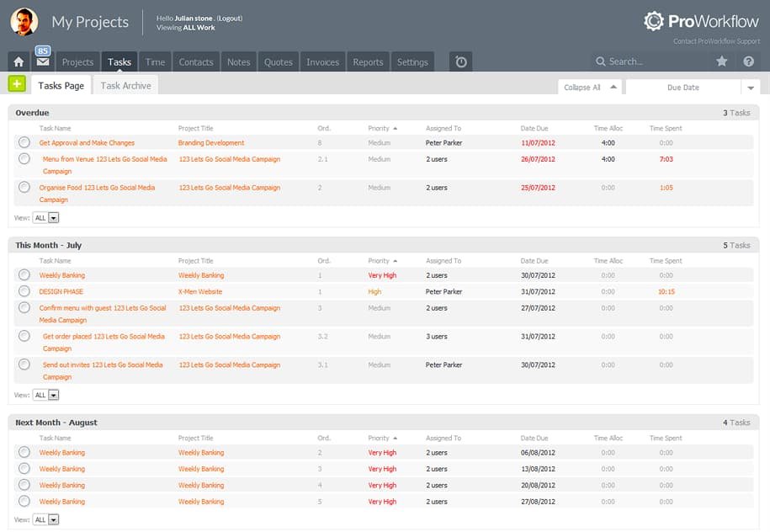Viewport: 770px width, 532px height.
Task: Click the Date Due header in Overdue
Action: [534, 128]
